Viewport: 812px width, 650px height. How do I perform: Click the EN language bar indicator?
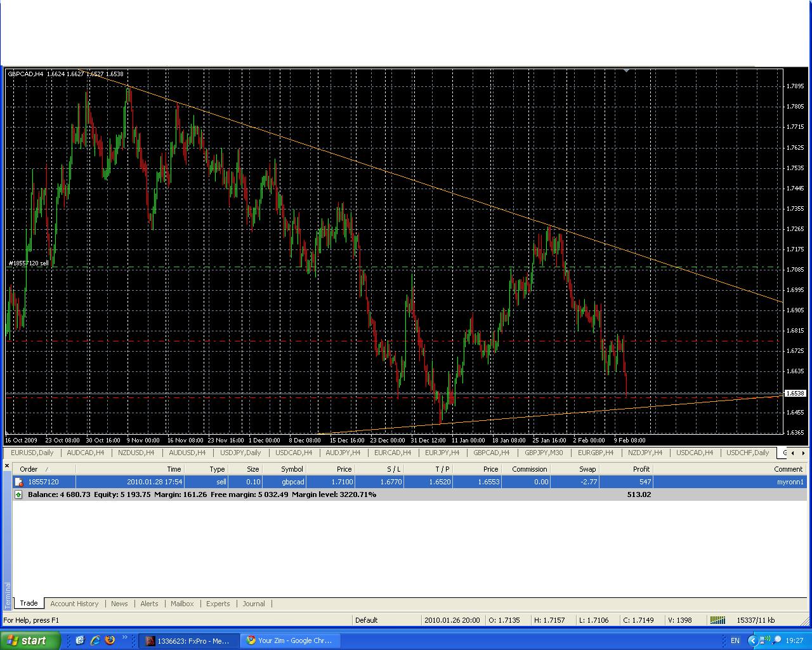tap(735, 640)
